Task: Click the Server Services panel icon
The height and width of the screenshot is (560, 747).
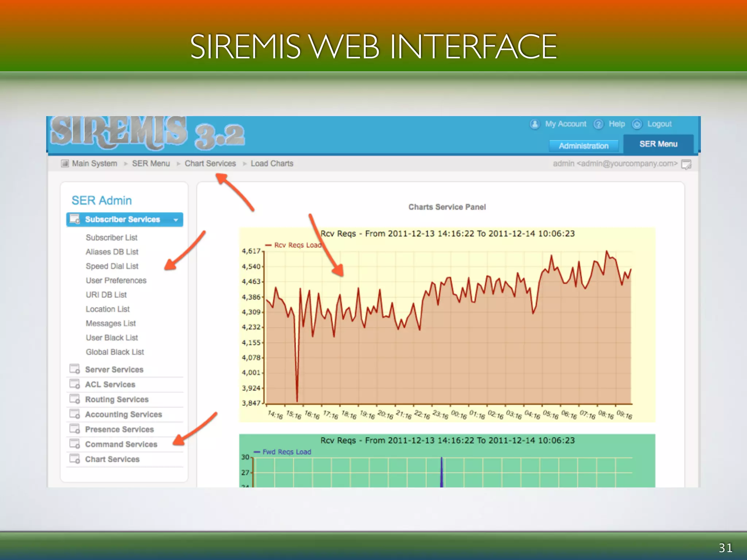Action: point(75,369)
